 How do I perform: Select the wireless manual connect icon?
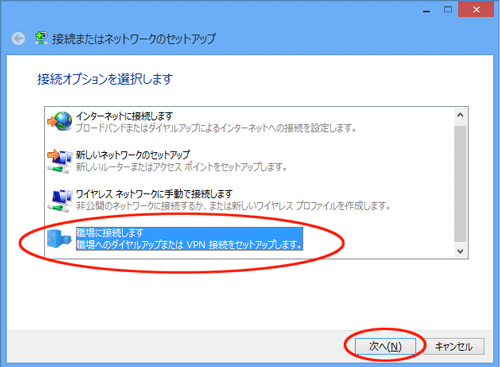pyautogui.click(x=60, y=201)
